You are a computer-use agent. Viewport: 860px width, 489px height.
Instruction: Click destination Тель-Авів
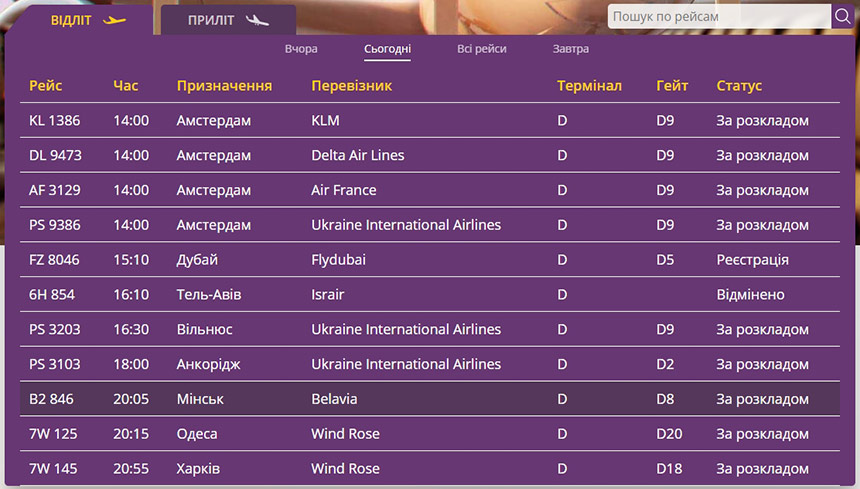pyautogui.click(x=208, y=294)
